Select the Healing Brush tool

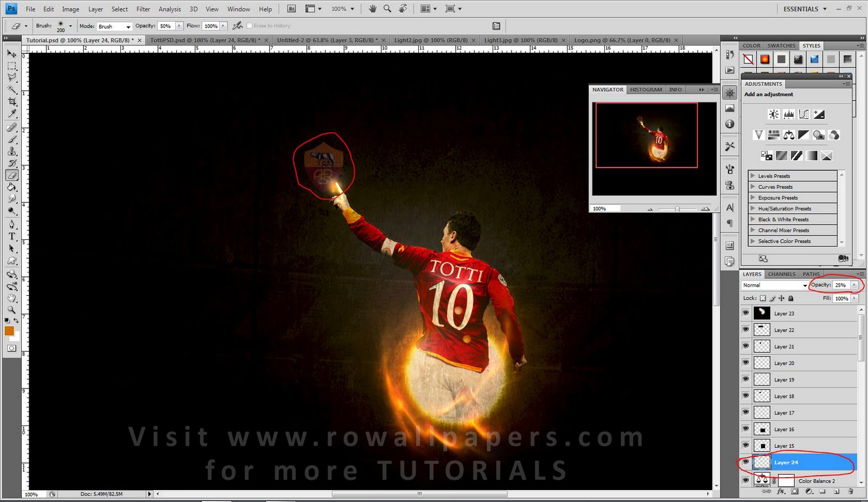(x=11, y=128)
